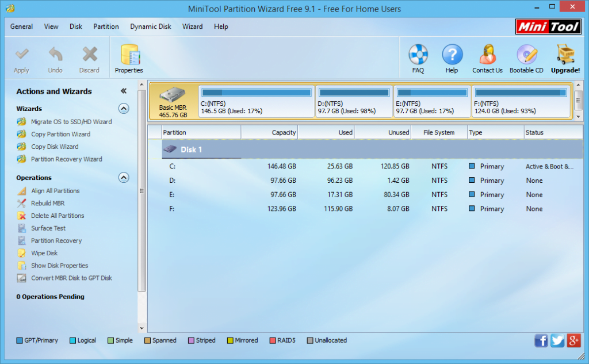Screen dimensions: 589x364
Task: Open the General menu
Action: [21, 26]
